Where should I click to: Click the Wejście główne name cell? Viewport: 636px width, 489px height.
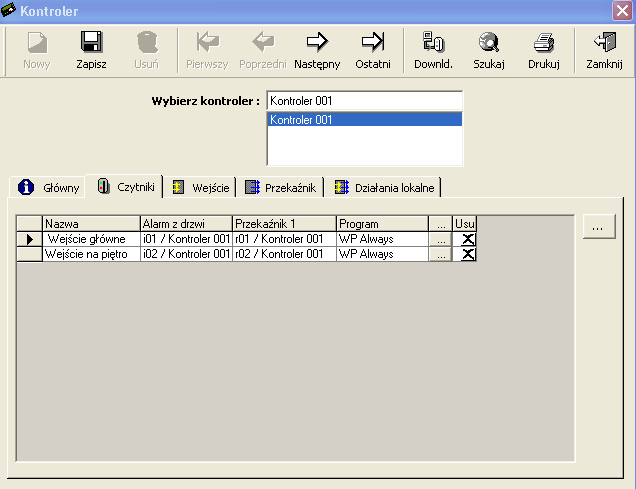pyautogui.click(x=91, y=239)
